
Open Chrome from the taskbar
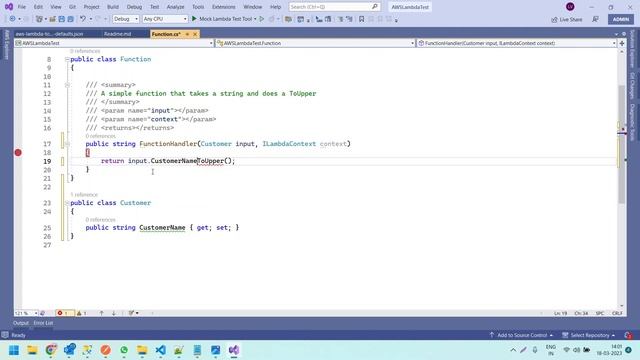51,350
